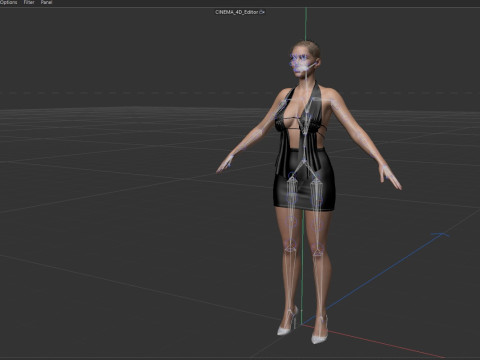Open the Options menu
The height and width of the screenshot is (360, 480).
tap(8, 2)
